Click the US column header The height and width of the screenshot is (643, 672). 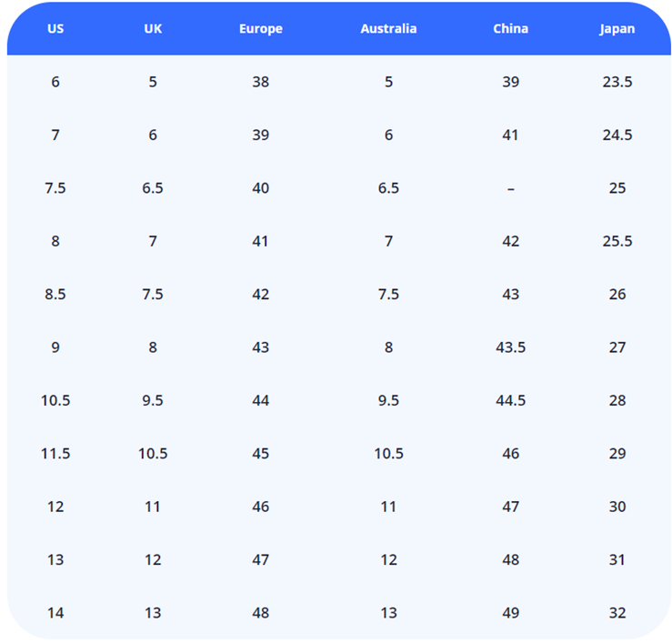[55, 28]
